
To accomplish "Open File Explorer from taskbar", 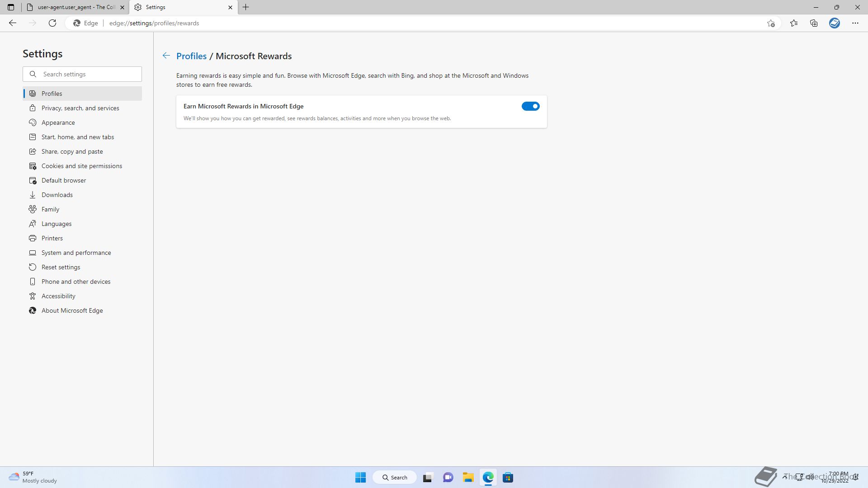I will (x=468, y=477).
